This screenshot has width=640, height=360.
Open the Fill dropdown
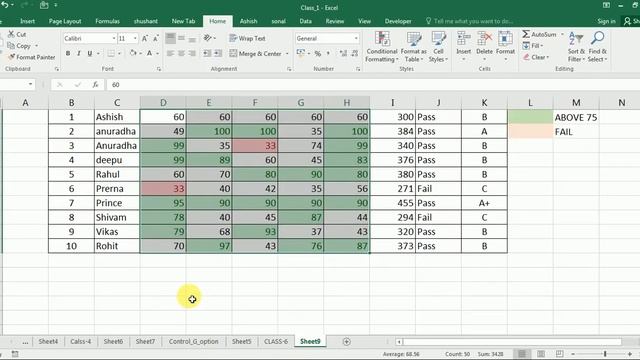pyautogui.click(x=533, y=46)
